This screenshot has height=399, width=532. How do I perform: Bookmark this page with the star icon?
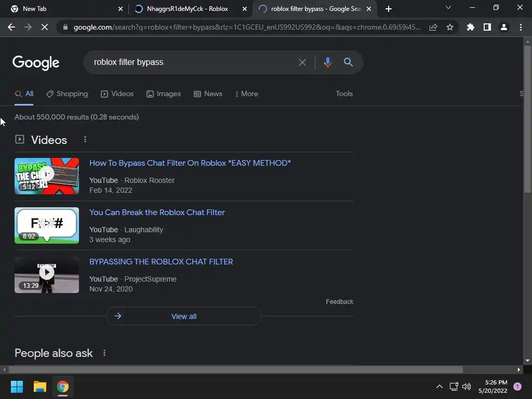(450, 27)
